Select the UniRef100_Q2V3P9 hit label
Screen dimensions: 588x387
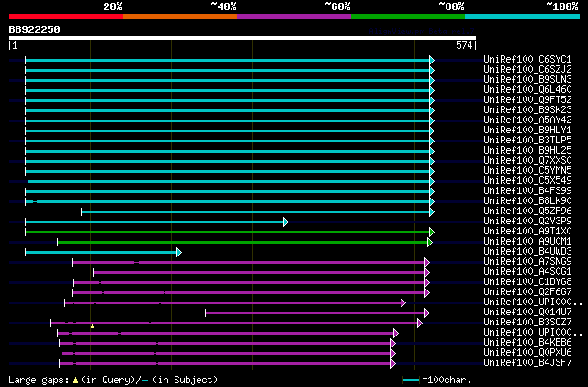pos(527,222)
